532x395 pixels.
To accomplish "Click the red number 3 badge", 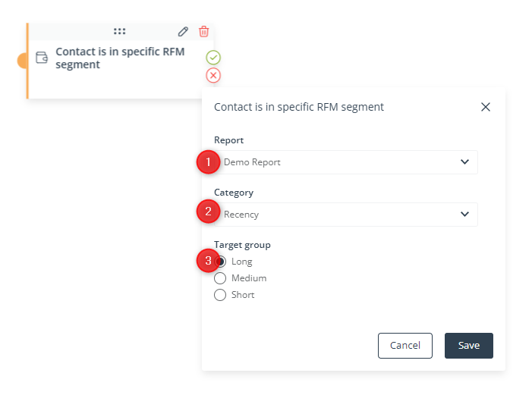I will tap(208, 260).
